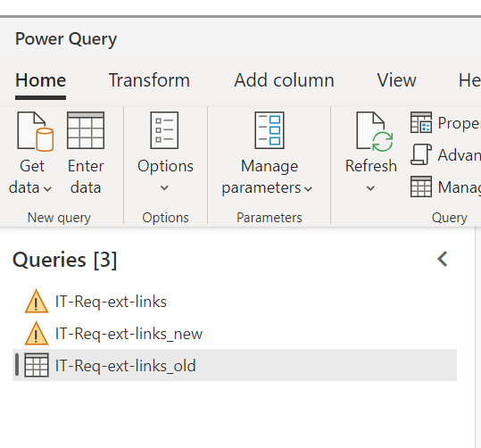Viewport: 481px width, 448px height.
Task: Click the Enter data table icon
Action: point(86,130)
